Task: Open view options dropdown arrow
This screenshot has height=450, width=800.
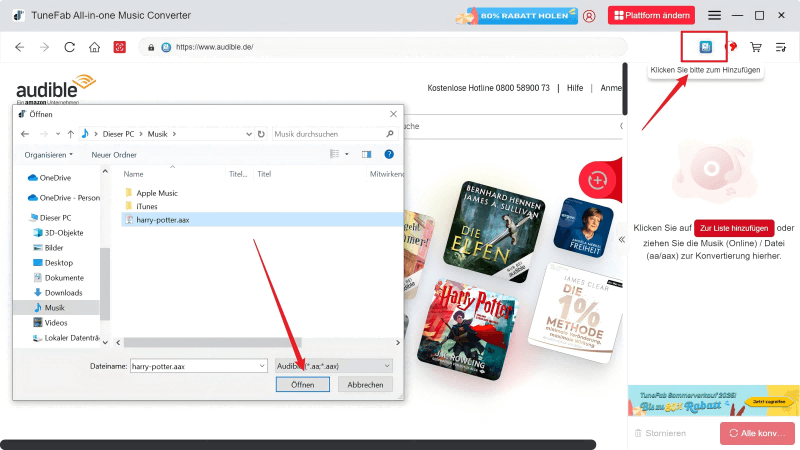Action: point(347,154)
